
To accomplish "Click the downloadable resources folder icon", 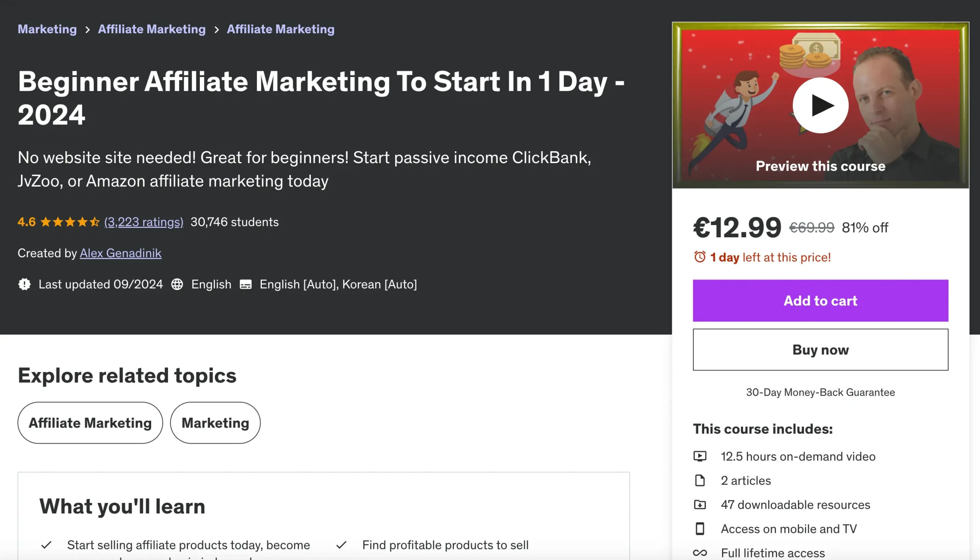I will [x=700, y=504].
